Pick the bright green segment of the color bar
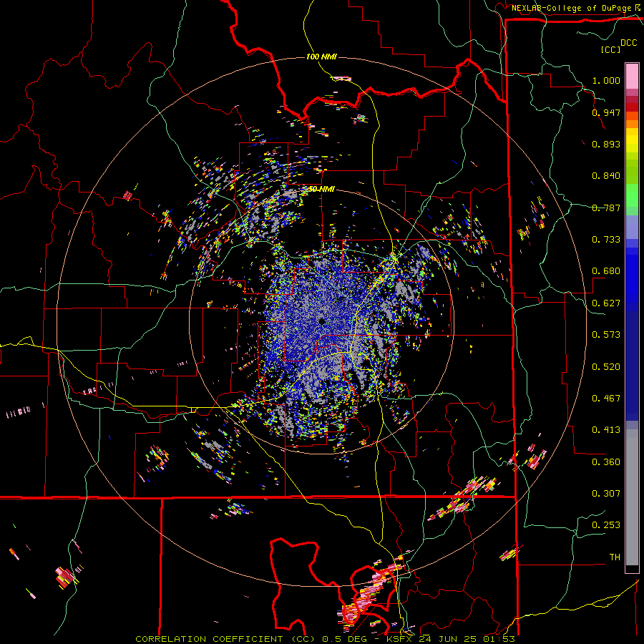The width and height of the screenshot is (644, 644). tap(632, 195)
